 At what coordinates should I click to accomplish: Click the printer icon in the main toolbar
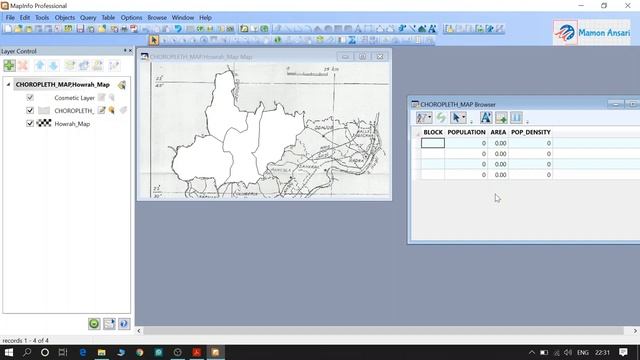pyautogui.click(x=124, y=29)
